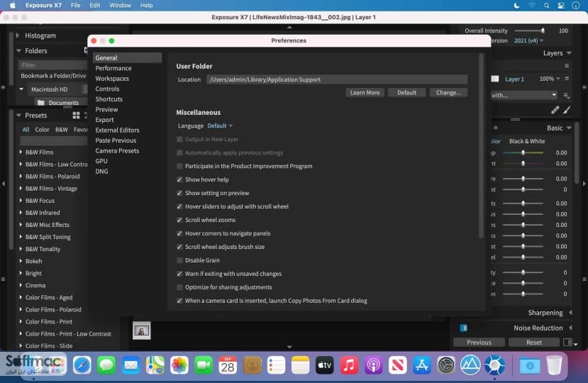Image resolution: width=588 pixels, height=383 pixels.
Task: Open macOS Spotlight search icon
Action: tap(546, 5)
